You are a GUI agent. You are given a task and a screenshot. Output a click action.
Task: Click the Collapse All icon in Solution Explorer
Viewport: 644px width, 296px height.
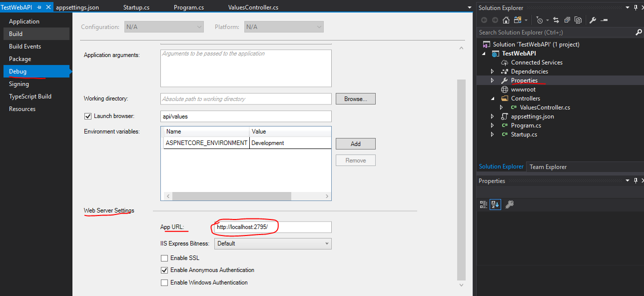(x=567, y=19)
